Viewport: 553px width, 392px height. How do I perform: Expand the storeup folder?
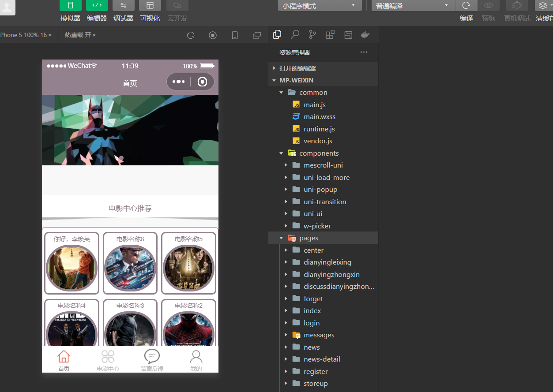click(323, 383)
